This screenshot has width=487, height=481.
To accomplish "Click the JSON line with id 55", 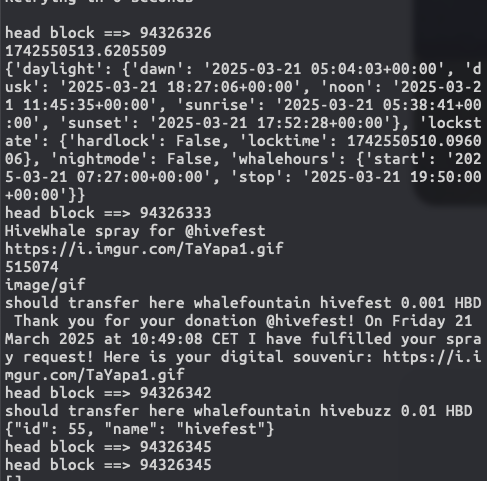I will 140,429.
